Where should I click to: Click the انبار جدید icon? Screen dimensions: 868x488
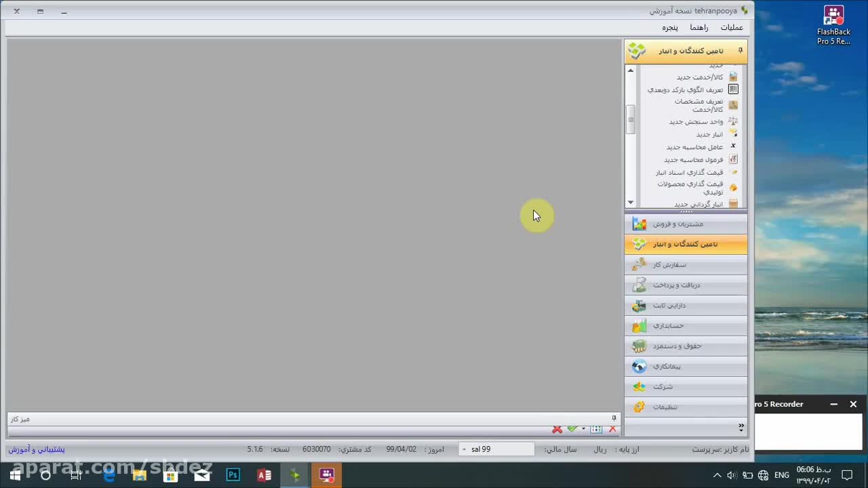733,134
